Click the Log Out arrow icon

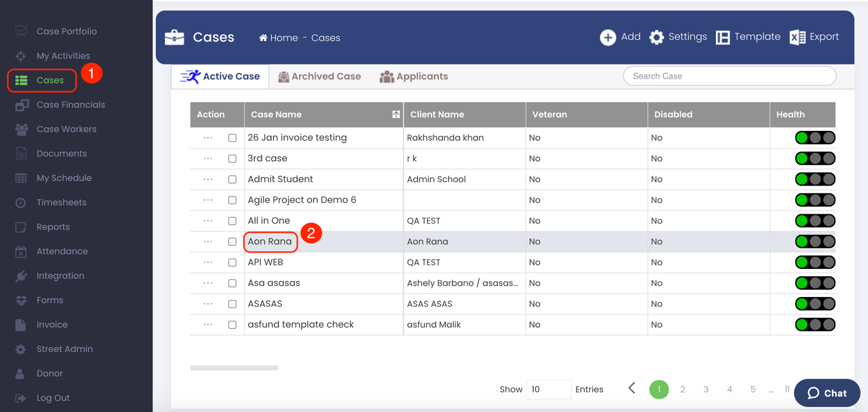tap(21, 397)
